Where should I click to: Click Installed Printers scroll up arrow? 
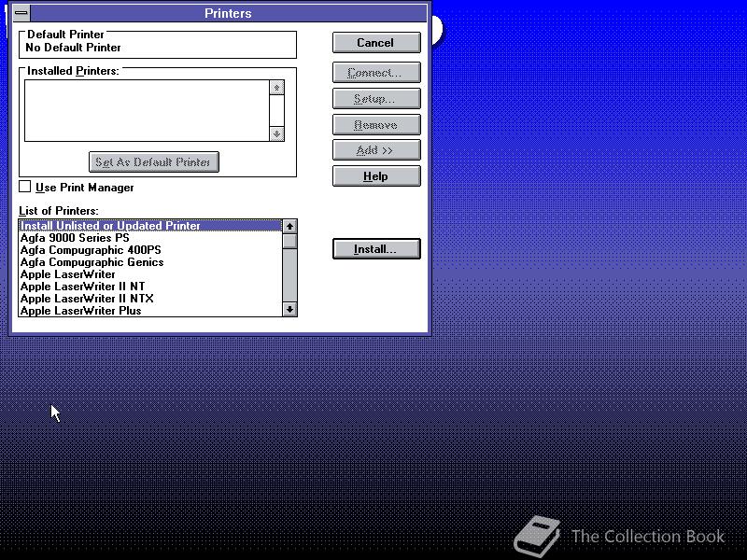(x=276, y=88)
